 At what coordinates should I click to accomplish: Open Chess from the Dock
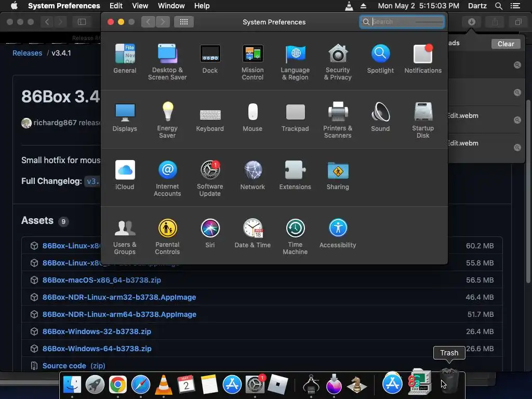(356, 384)
